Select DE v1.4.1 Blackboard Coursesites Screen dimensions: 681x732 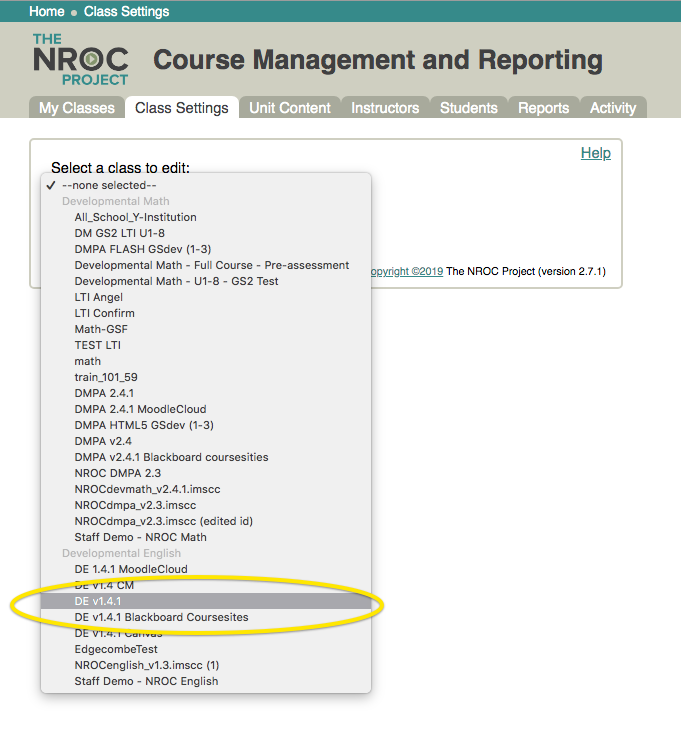coord(206,617)
